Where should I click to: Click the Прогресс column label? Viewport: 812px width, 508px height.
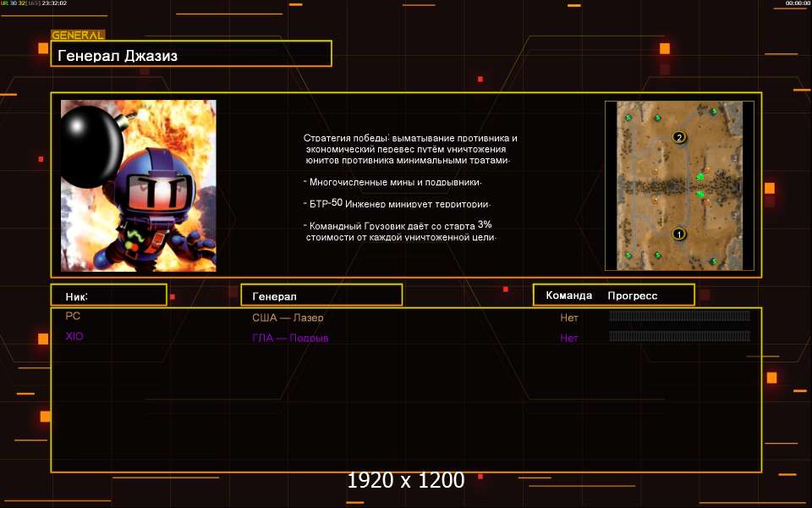tap(632, 295)
